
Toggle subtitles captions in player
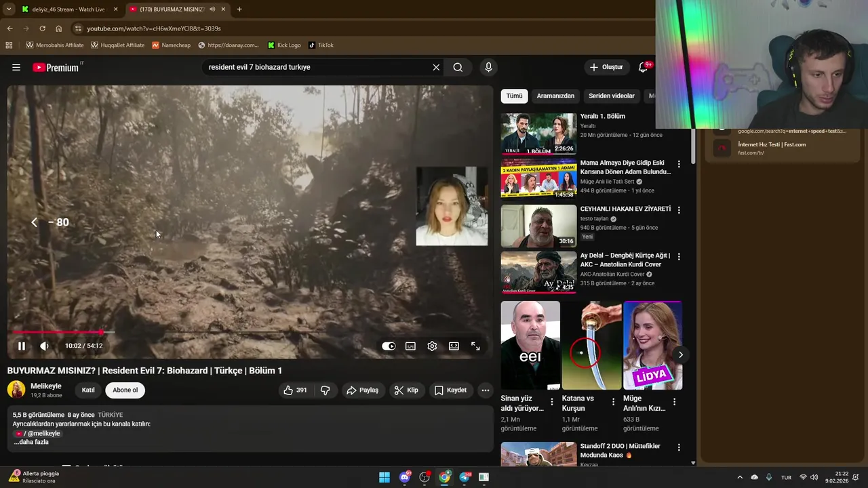pyautogui.click(x=410, y=346)
